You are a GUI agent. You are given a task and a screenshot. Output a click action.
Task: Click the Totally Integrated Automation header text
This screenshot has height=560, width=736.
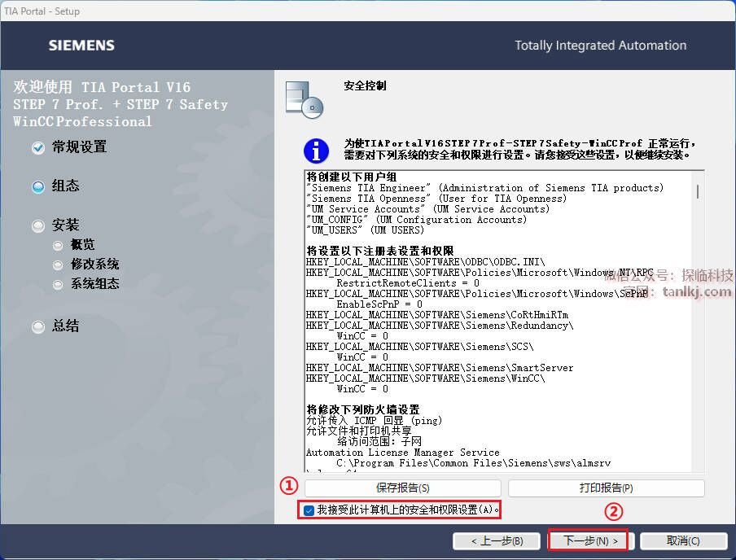click(600, 45)
